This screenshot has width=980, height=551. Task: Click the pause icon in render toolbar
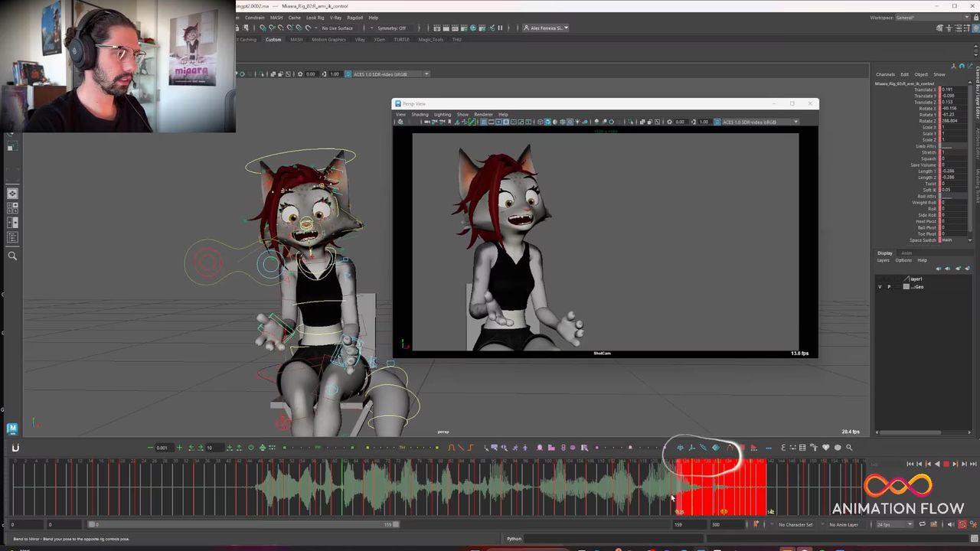click(500, 28)
